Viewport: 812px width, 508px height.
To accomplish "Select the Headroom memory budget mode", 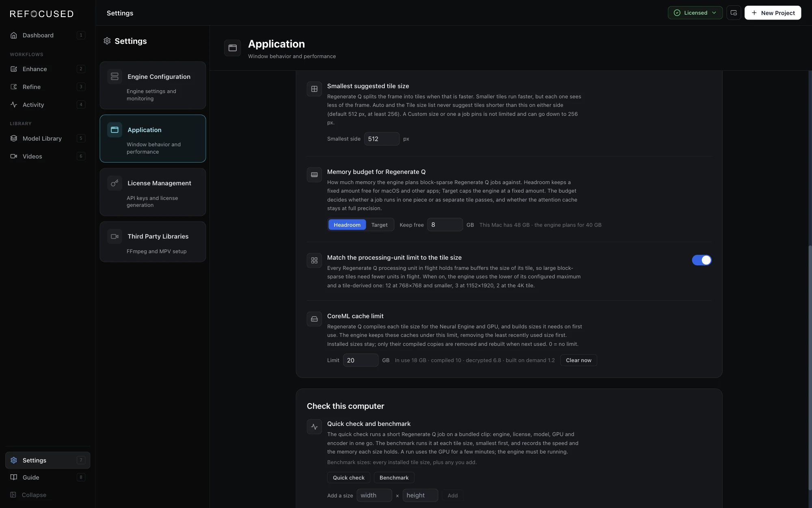I will [347, 225].
